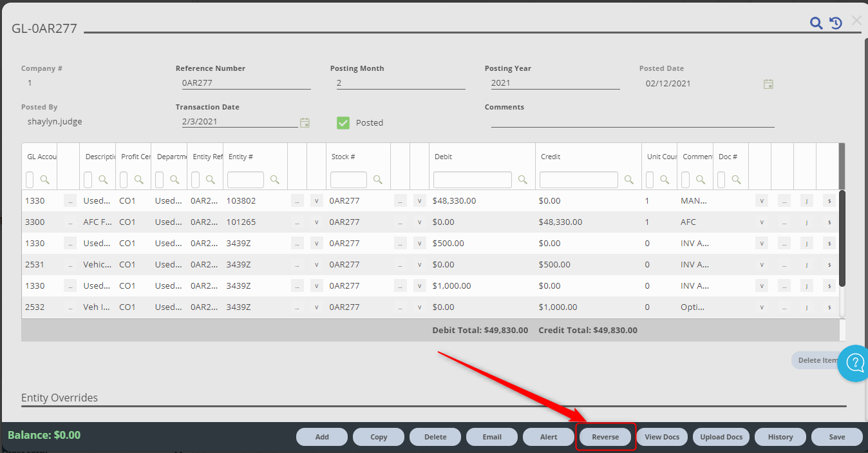
Task: Click the Credit column filter search icon
Action: (629, 180)
